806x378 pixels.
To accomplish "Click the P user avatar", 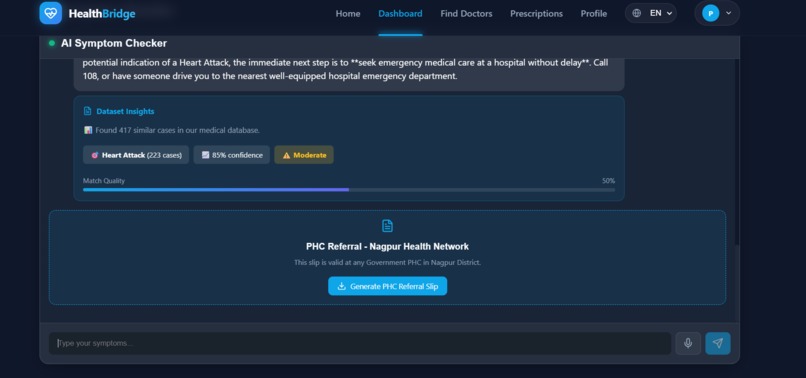I will [710, 13].
